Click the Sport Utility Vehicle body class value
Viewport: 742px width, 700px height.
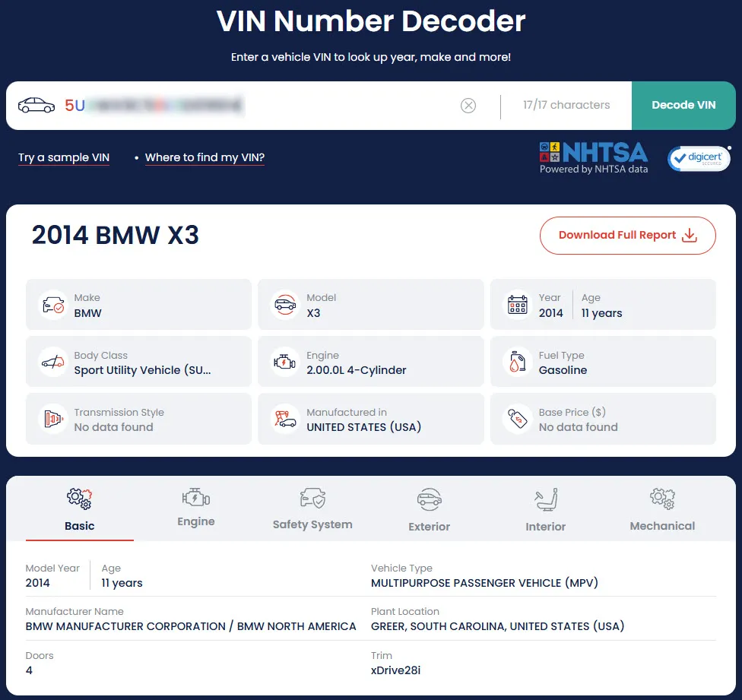tap(142, 370)
